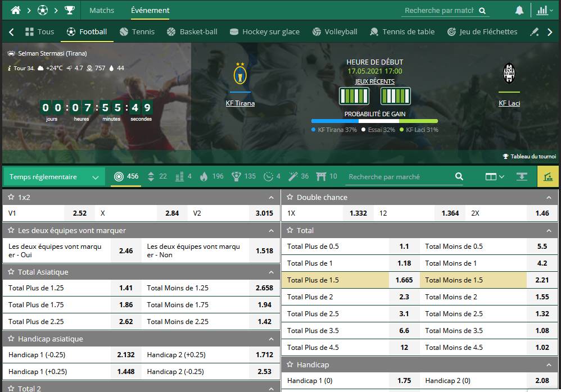Screen dimensions: 561x392
Task: Select the flame popular markets filter
Action: pyautogui.click(x=203, y=176)
